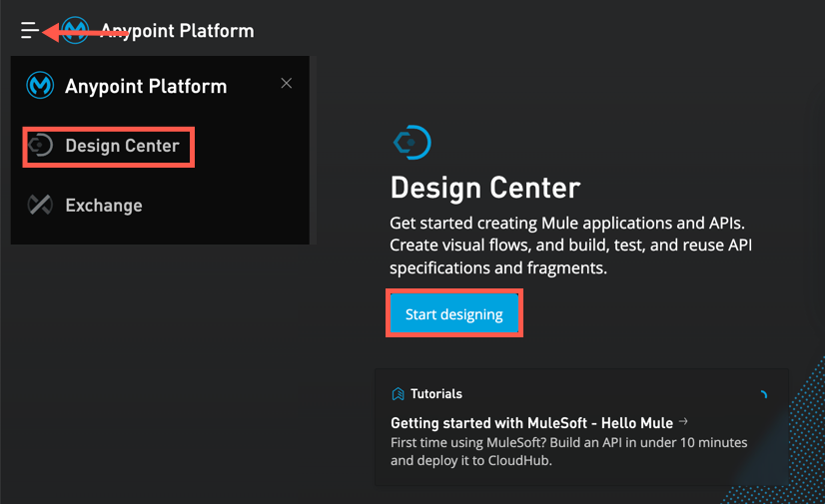
Task: Click the Design Center description paragraph
Action: [571, 246]
